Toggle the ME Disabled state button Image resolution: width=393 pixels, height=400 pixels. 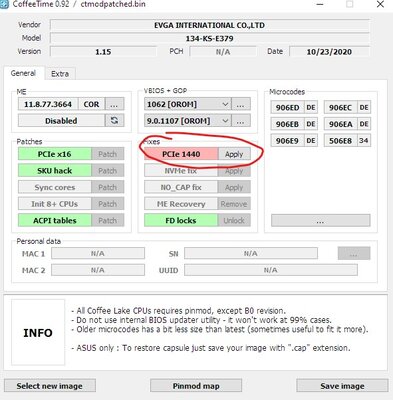pos(61,120)
